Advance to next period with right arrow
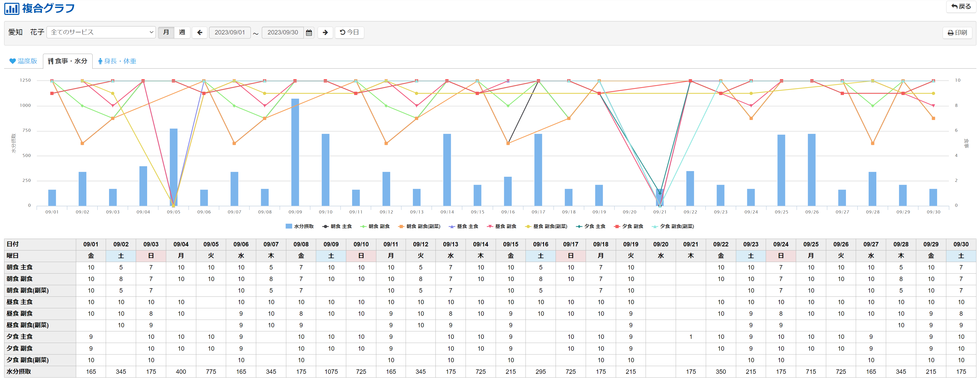The image size is (980, 382). [325, 33]
